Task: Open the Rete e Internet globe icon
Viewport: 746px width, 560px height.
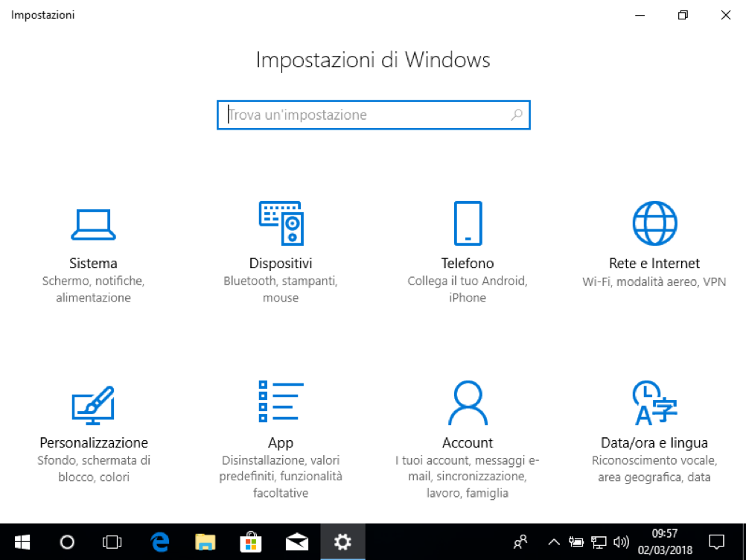Action: 654,223
